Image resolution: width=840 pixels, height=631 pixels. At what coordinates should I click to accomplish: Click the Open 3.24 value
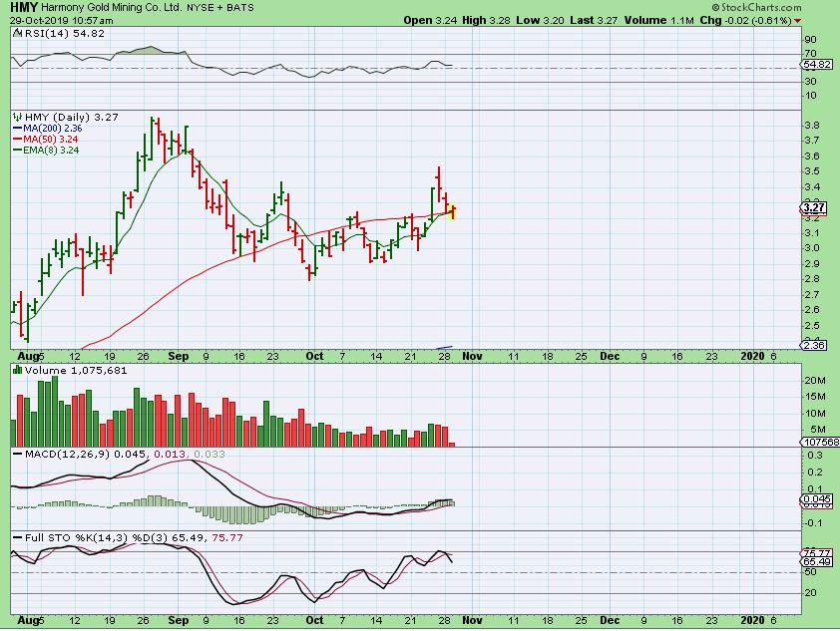click(x=430, y=20)
